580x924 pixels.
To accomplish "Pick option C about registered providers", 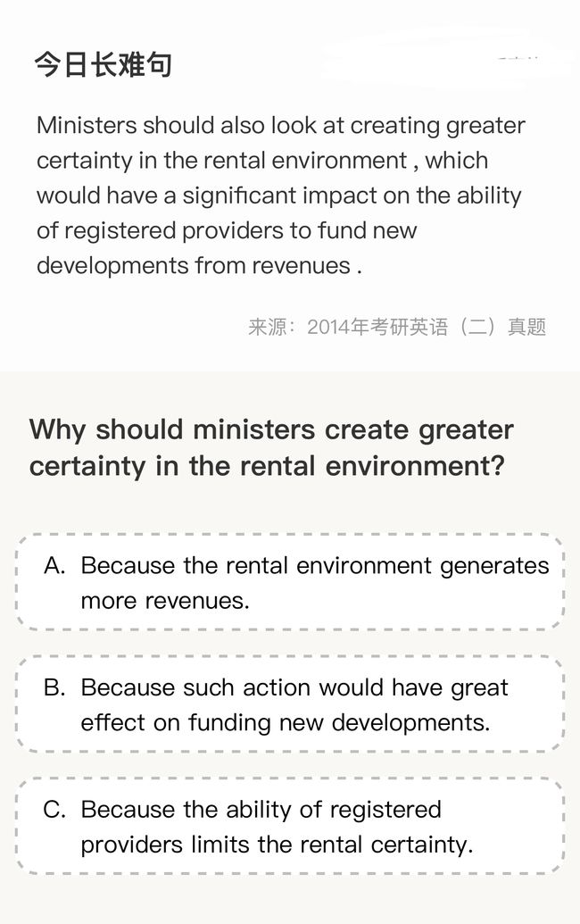I will 290,826.
